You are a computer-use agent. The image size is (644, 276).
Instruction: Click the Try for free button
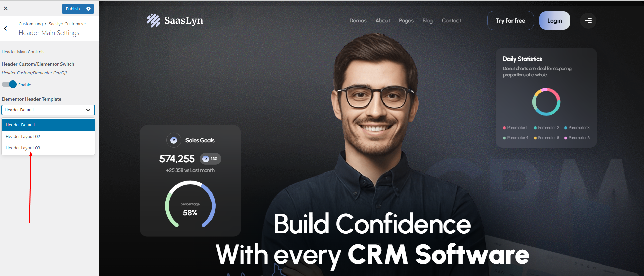tap(510, 21)
